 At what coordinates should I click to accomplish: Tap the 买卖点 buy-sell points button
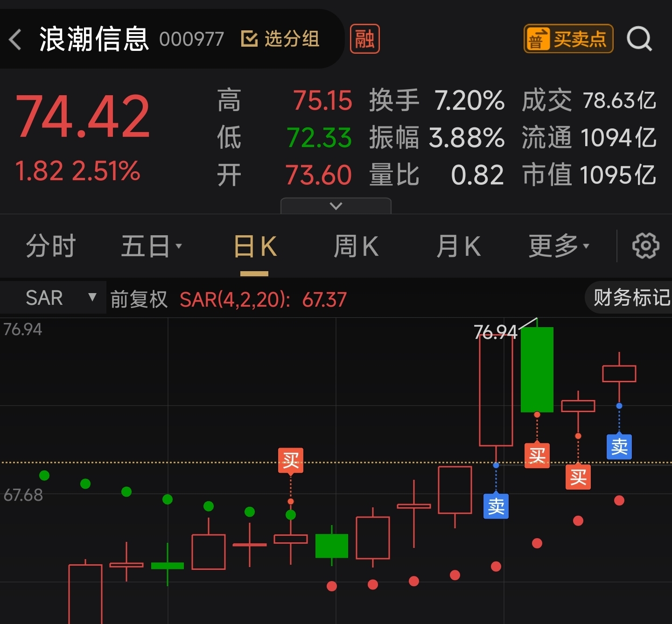(568, 38)
